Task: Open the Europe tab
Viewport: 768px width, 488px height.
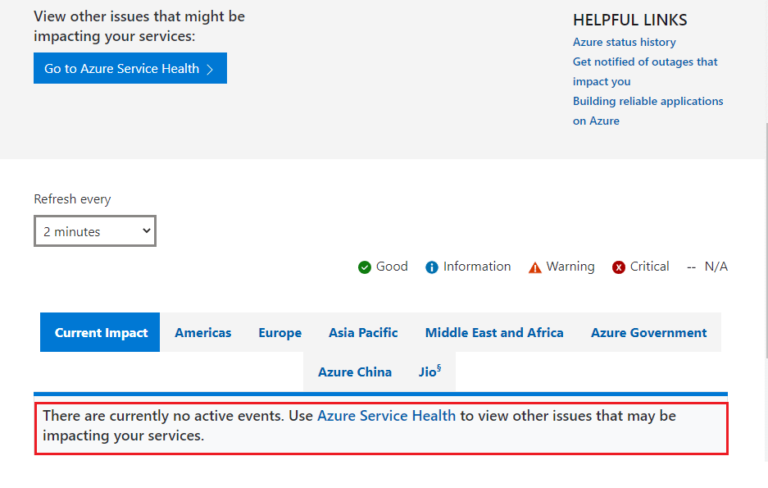Action: 280,333
